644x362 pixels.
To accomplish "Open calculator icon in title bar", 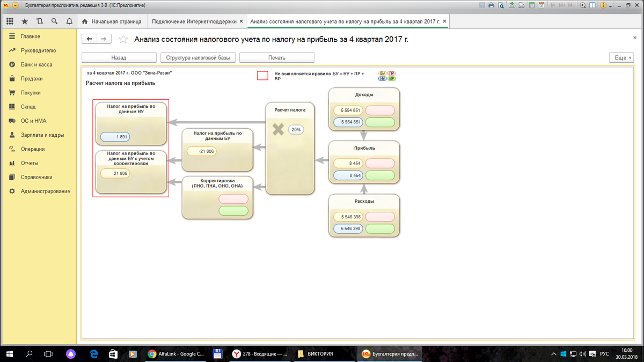I will click(532, 5).
